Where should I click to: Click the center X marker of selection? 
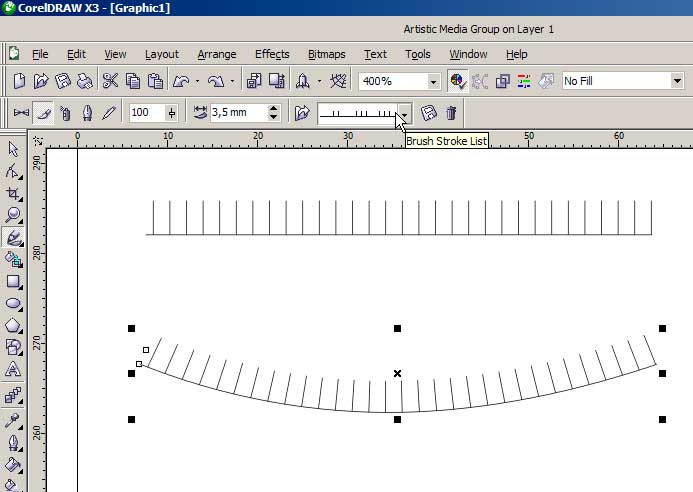pyautogui.click(x=397, y=374)
